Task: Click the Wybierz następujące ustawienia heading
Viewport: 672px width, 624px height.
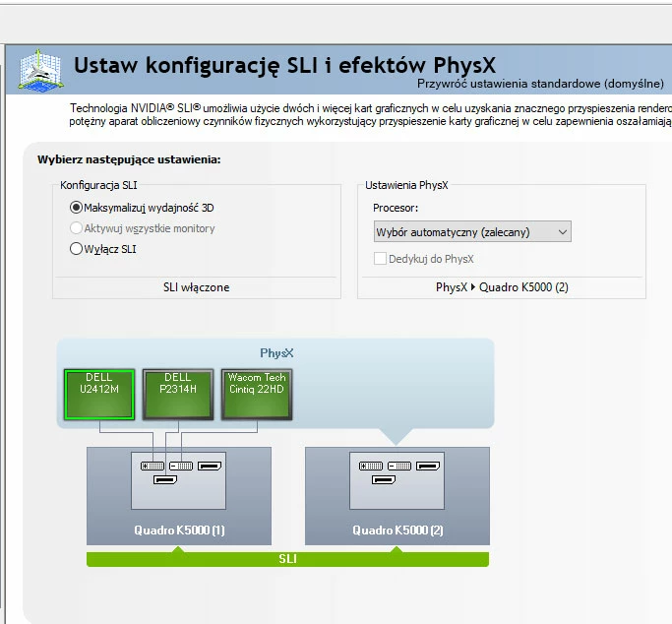Action: (x=129, y=159)
